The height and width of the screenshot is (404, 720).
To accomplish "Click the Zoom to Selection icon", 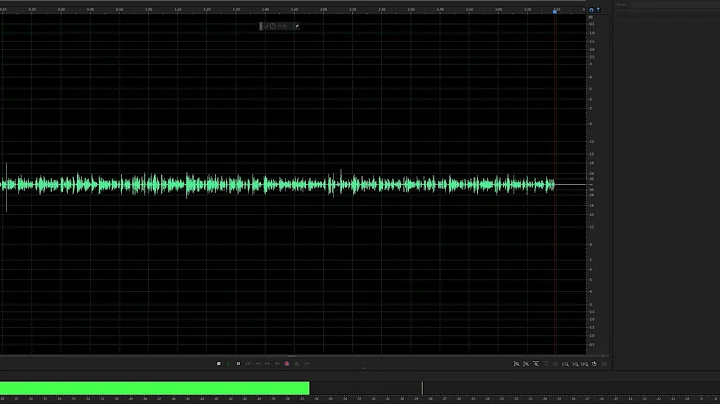I will click(585, 364).
